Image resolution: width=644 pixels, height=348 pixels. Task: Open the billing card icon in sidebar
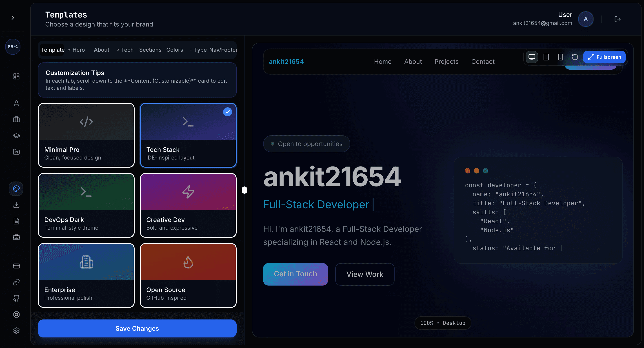click(x=16, y=266)
